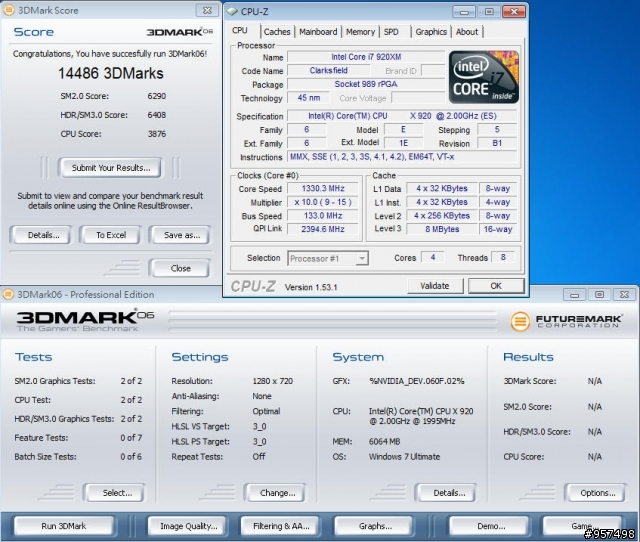Viewport: 640px width, 542px height.
Task: Click Submit Your Results button
Action: (x=111, y=168)
